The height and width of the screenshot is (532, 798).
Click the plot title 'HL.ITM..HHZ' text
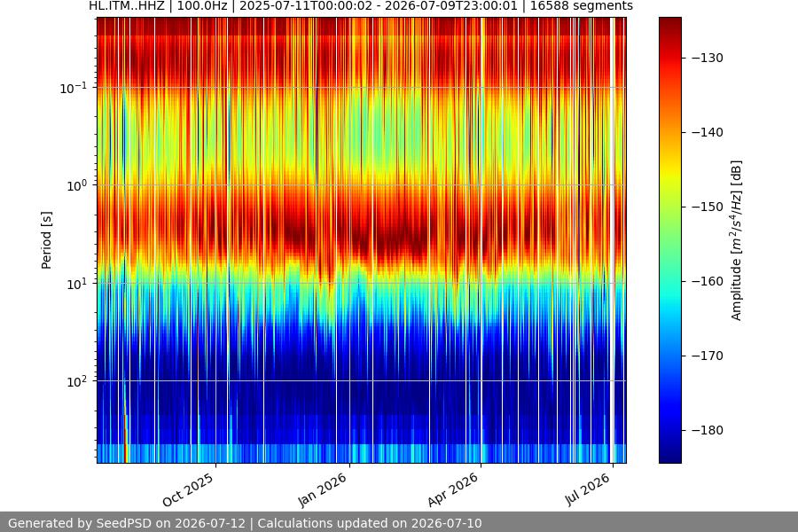[x=127, y=6]
